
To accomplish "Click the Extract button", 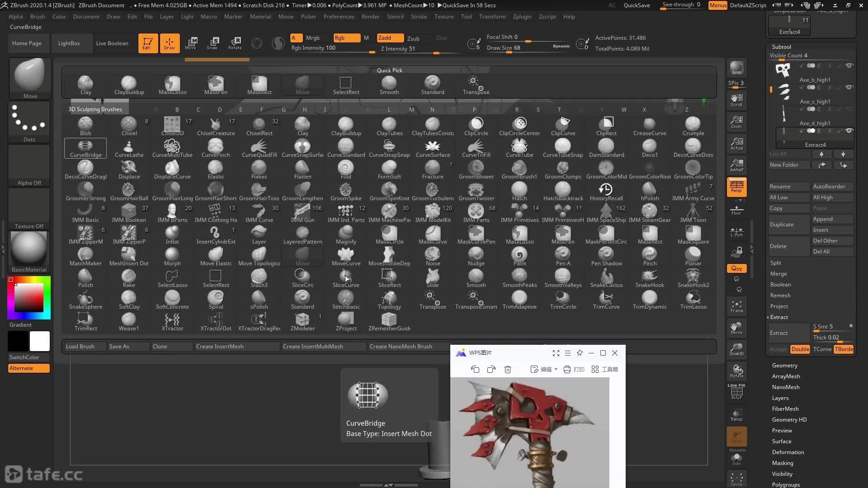I will pos(789,333).
